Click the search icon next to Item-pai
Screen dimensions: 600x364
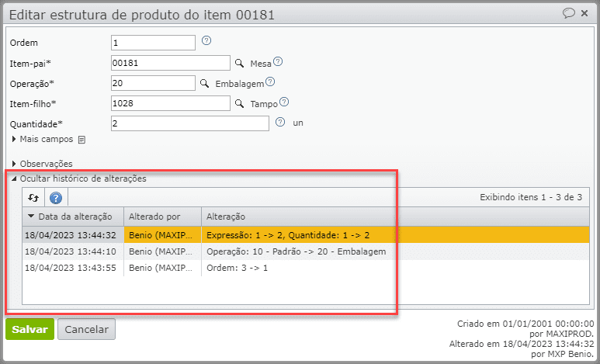pyautogui.click(x=240, y=64)
